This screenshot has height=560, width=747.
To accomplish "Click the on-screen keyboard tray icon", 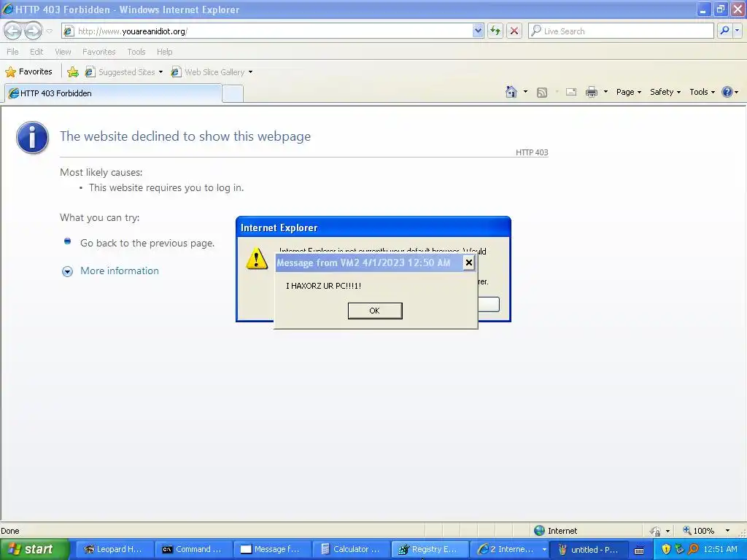I will coord(639,550).
